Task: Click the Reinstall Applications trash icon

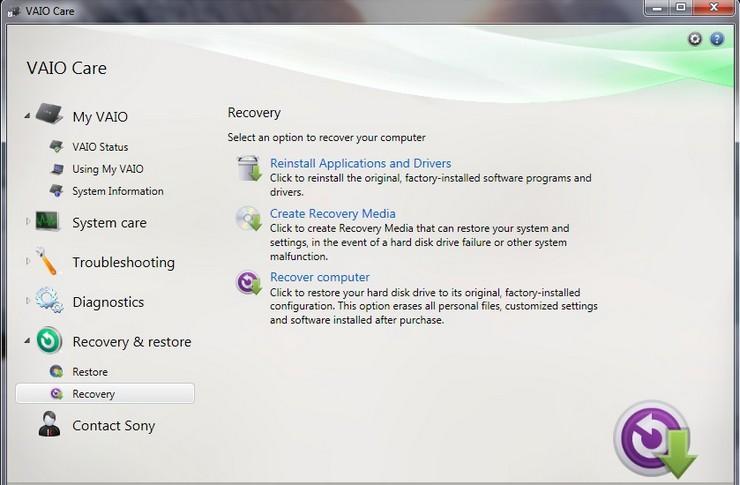Action: [x=249, y=168]
